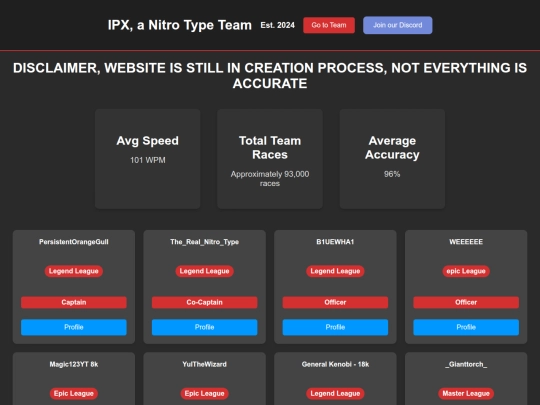Select the Avg Speed stat card
The width and height of the screenshot is (540, 405).
pyautogui.click(x=148, y=159)
